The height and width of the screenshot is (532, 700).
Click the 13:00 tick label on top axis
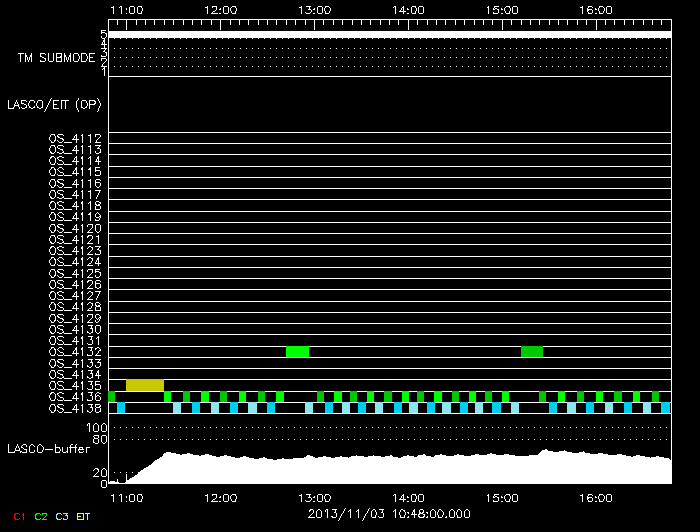315,9
